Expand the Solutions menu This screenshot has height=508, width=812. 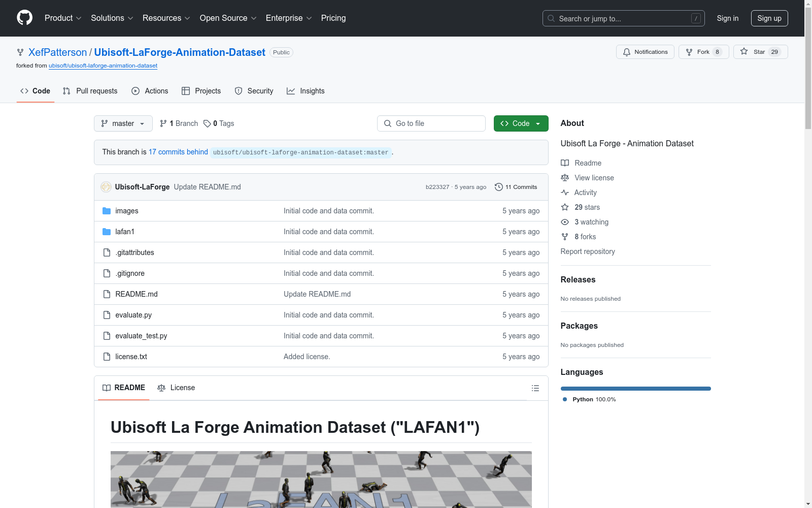[112, 18]
